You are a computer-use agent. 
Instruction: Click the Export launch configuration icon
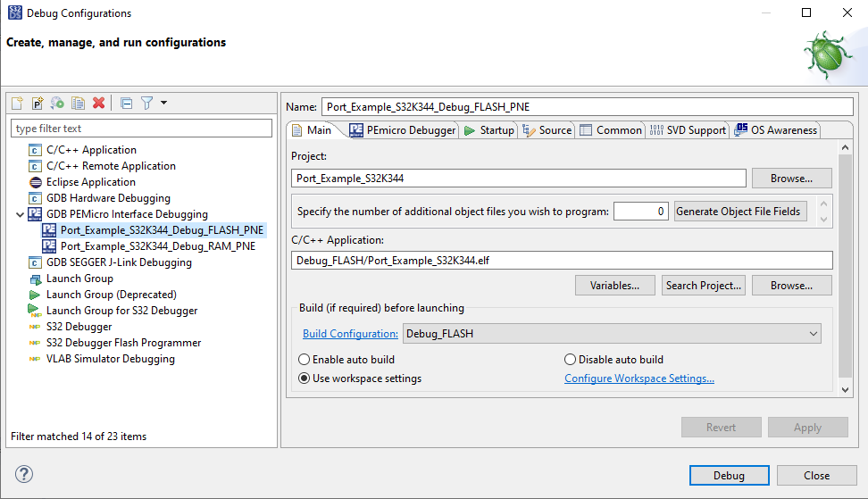(57, 104)
